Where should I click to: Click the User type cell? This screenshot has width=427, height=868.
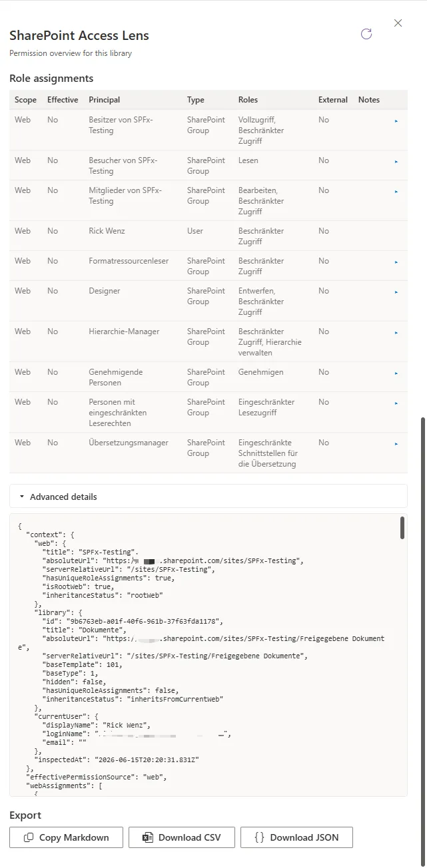[195, 231]
